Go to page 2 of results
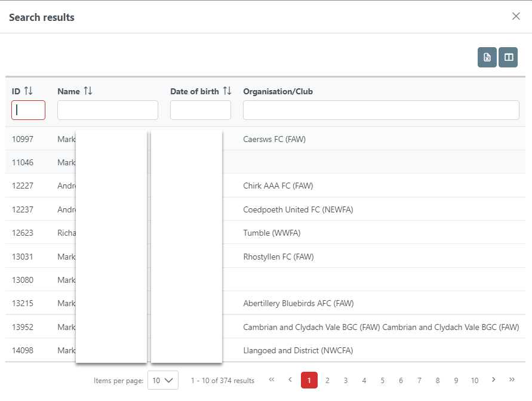This screenshot has width=532, height=401. 327,380
